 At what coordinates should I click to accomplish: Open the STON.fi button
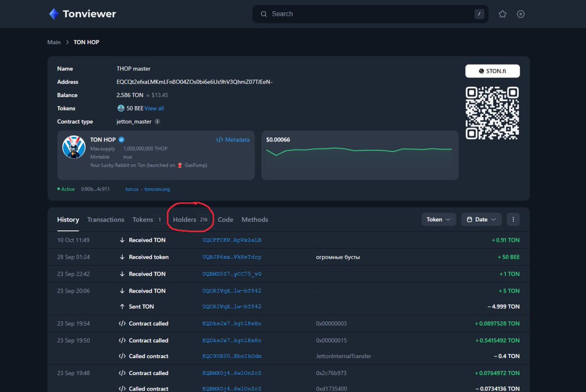click(x=492, y=71)
